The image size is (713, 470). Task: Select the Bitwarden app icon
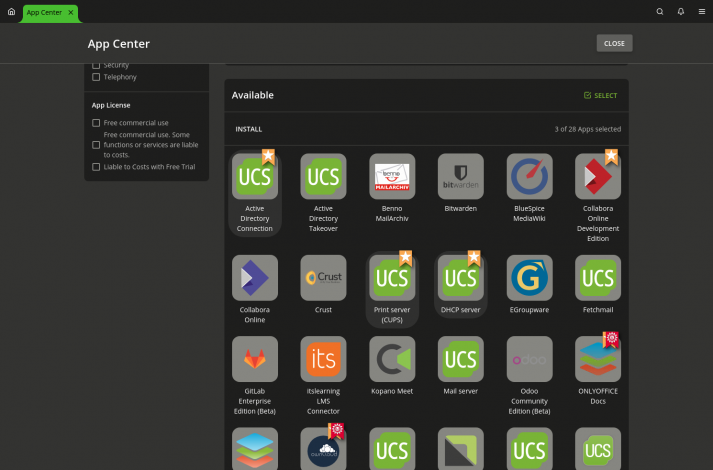[461, 176]
